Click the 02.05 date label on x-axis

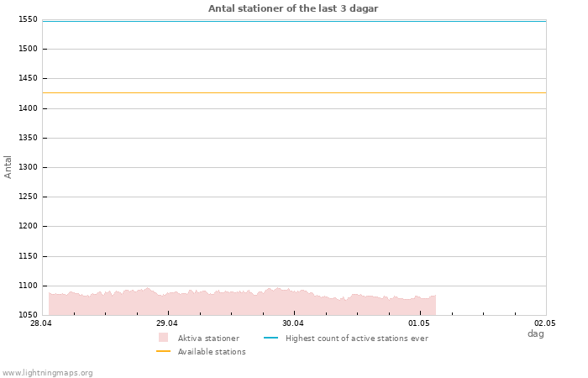click(545, 323)
